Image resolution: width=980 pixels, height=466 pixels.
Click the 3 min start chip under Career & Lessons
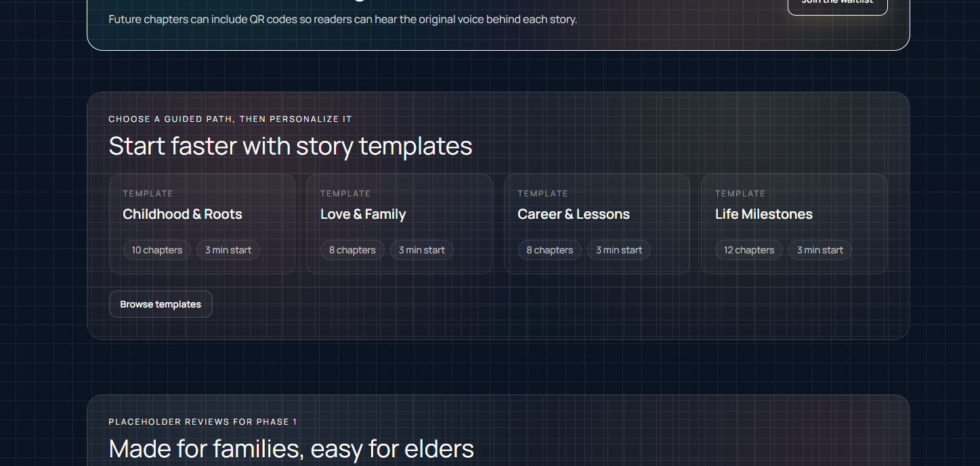coord(618,250)
